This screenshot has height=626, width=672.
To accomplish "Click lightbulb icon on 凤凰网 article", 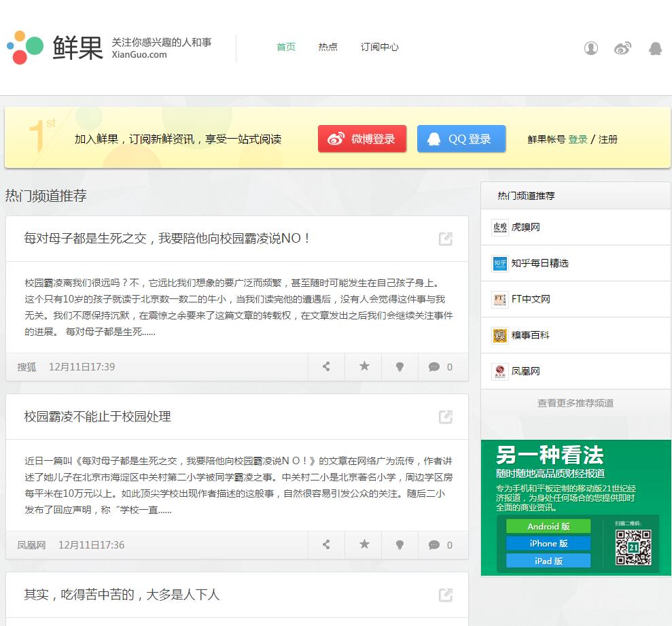I will pyautogui.click(x=400, y=545).
